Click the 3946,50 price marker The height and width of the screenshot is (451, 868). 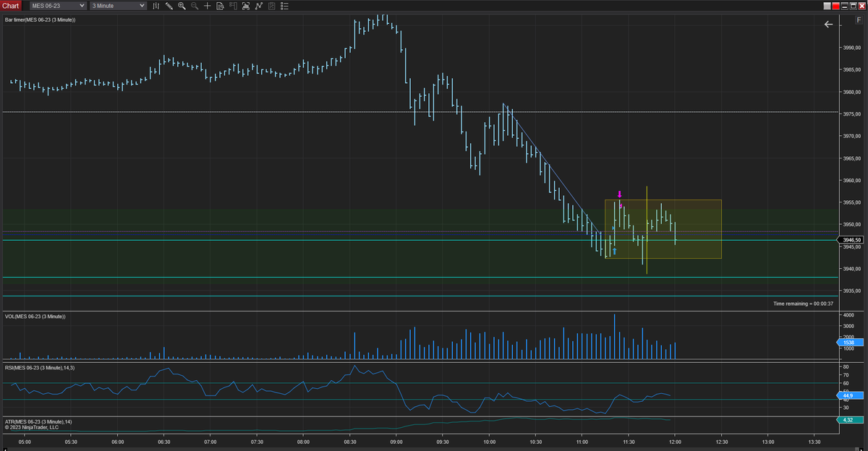coord(852,239)
